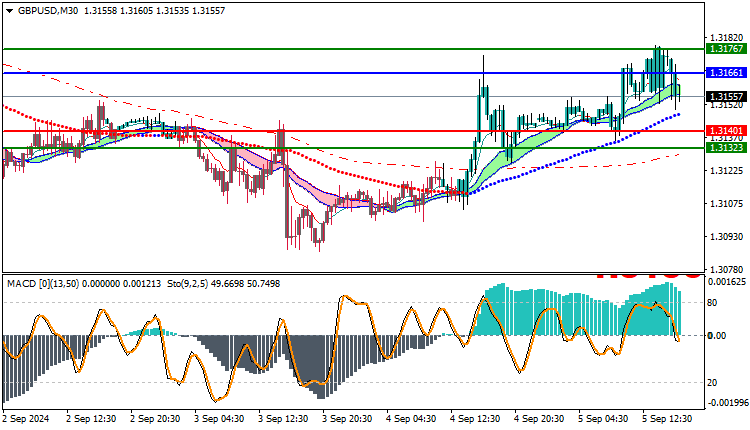Image resolution: width=750 pixels, height=430 pixels.
Task: Select the 3 Sep 12:30 time axis label
Action: coord(283,419)
